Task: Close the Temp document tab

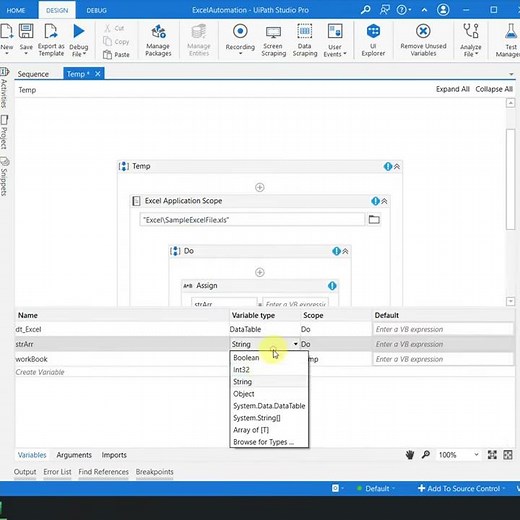Action: point(97,74)
